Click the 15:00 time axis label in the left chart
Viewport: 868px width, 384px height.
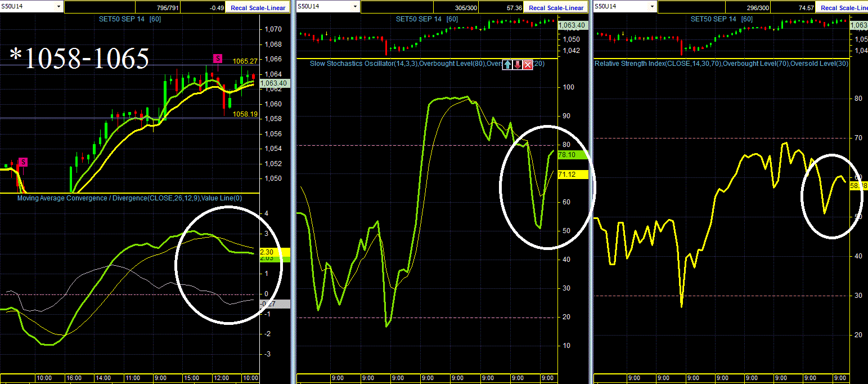(191, 378)
